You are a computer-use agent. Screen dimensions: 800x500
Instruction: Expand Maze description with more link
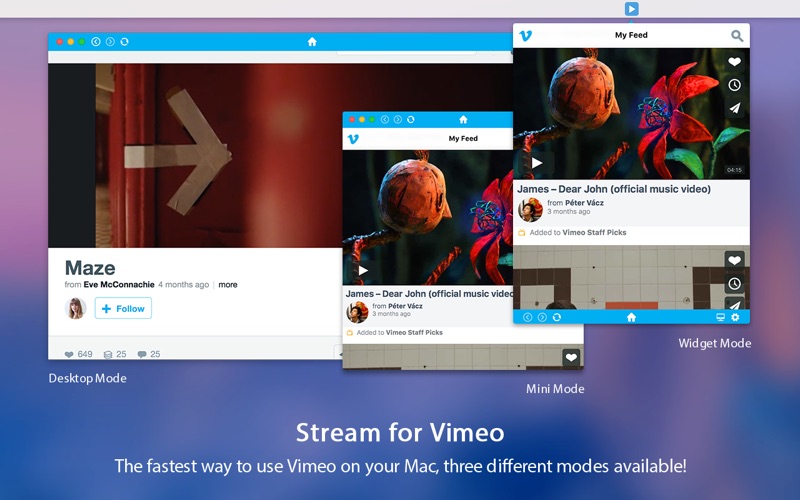[x=228, y=285]
